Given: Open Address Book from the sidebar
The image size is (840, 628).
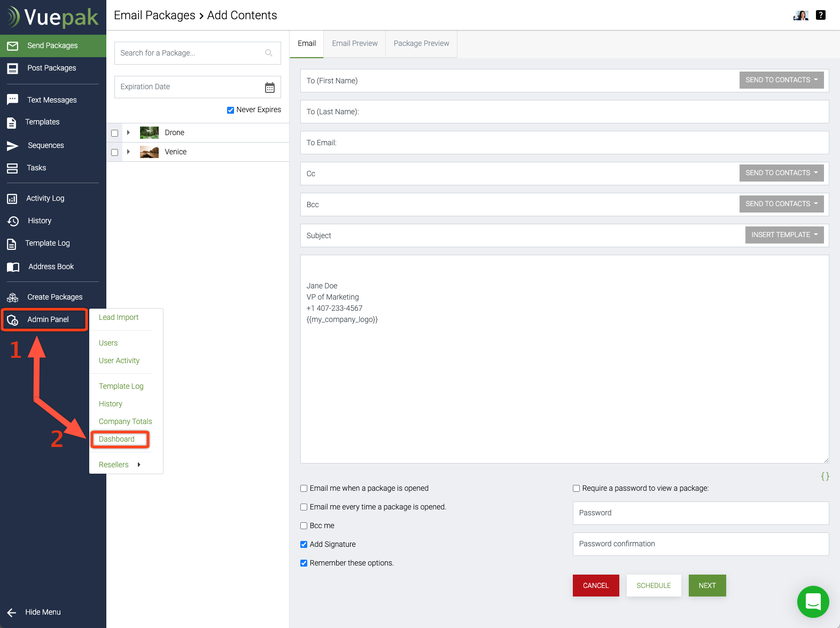Looking at the screenshot, I should [x=51, y=266].
